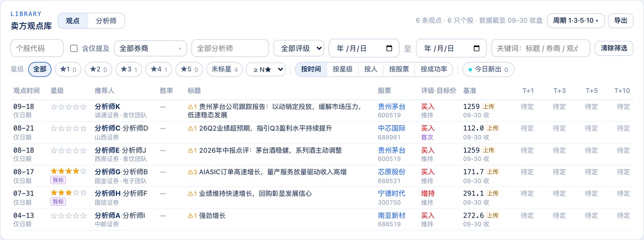
Task: Filter by ★4 star chip
Action: (159, 69)
